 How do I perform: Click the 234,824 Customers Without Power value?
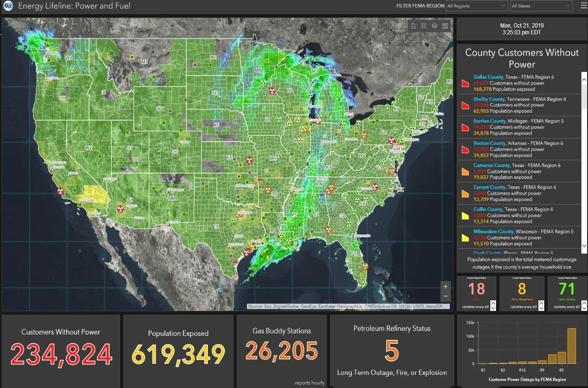[61, 355]
